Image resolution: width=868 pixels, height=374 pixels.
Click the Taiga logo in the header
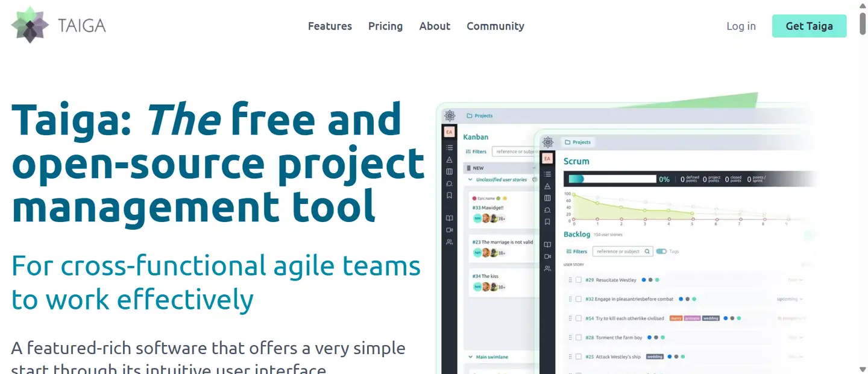coord(58,25)
